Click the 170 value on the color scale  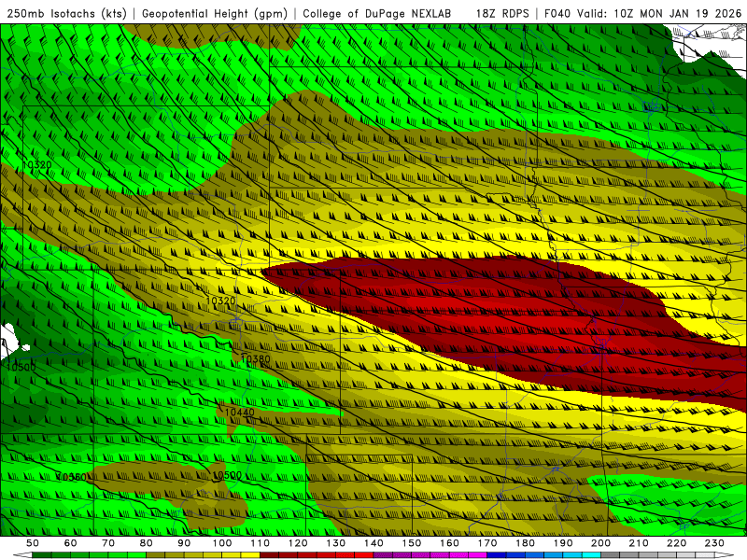click(487, 543)
